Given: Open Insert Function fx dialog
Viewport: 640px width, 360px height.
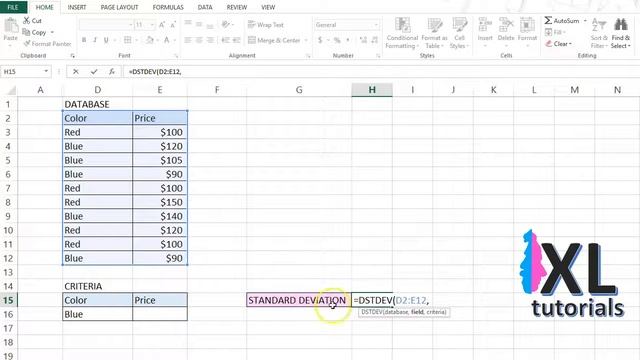Looking at the screenshot, I should coord(111,71).
